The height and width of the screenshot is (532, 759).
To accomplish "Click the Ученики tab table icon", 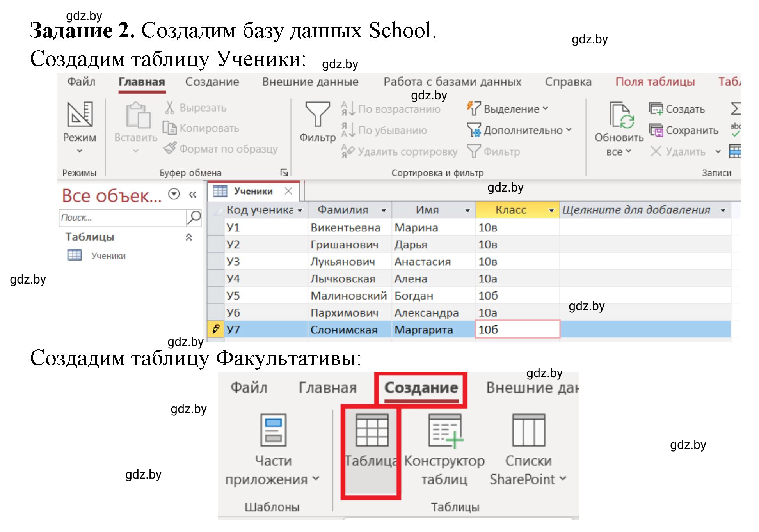I will 220,191.
